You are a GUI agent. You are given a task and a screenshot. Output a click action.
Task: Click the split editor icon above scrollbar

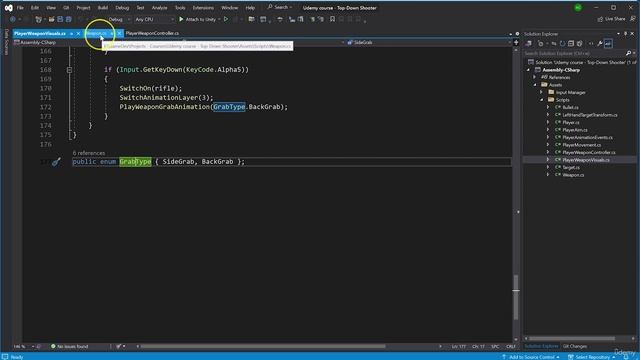(516, 42)
